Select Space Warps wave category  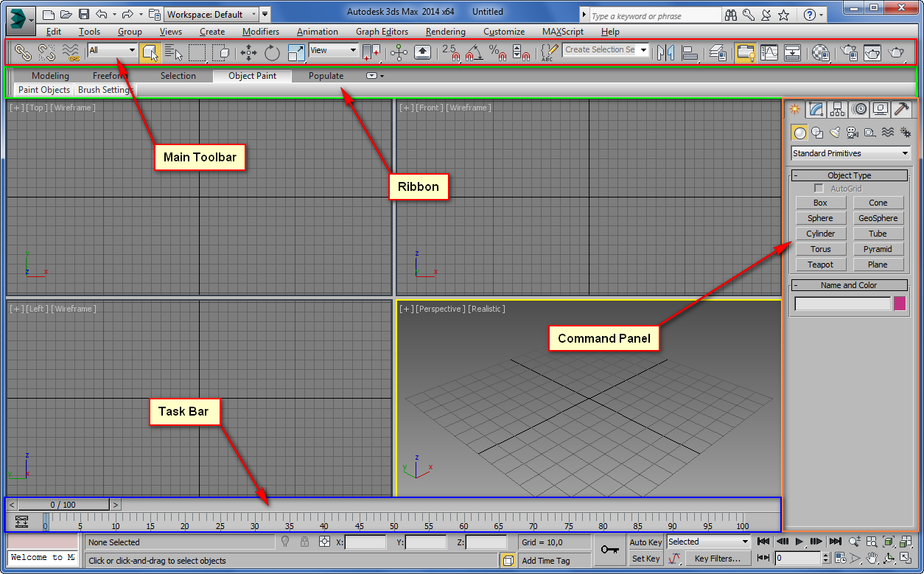click(x=888, y=133)
